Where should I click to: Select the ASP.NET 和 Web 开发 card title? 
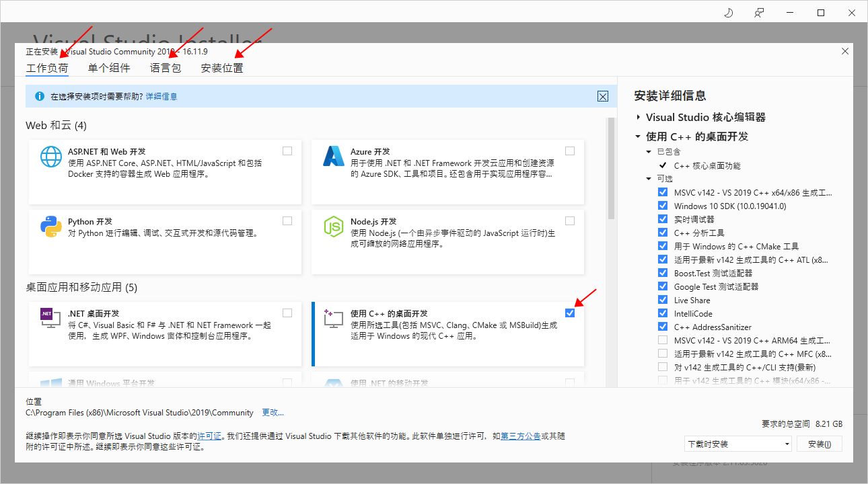107,152
